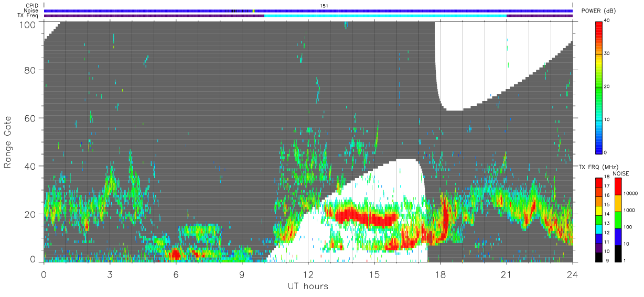644x297 pixels.
Task: Click the Noise strip label at top left
Action: pos(33,10)
